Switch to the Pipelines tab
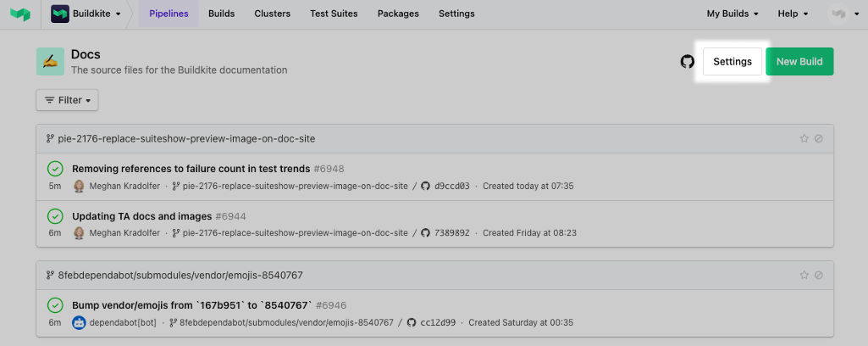 pos(169,14)
